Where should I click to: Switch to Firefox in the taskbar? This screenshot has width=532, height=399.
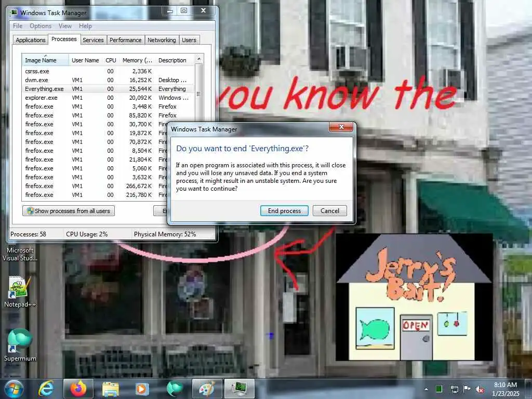(78, 389)
